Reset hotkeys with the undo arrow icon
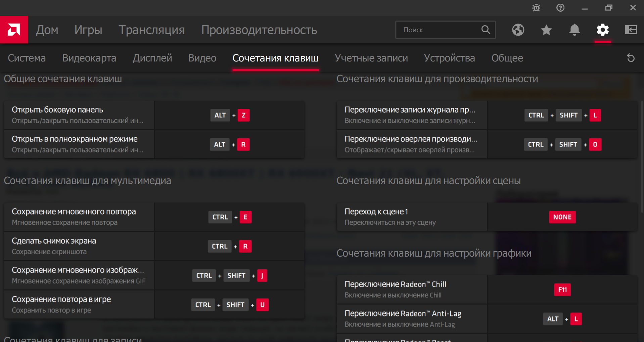This screenshot has height=342, width=644. point(631,58)
